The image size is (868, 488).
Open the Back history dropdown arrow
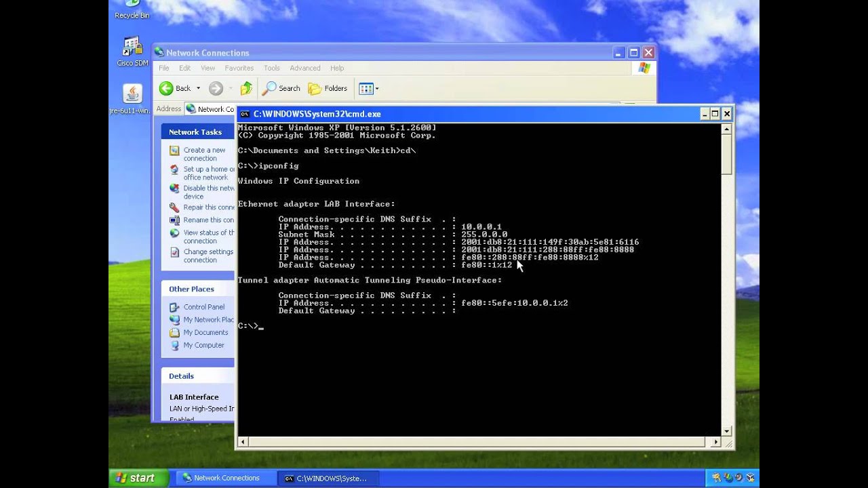[x=198, y=88]
